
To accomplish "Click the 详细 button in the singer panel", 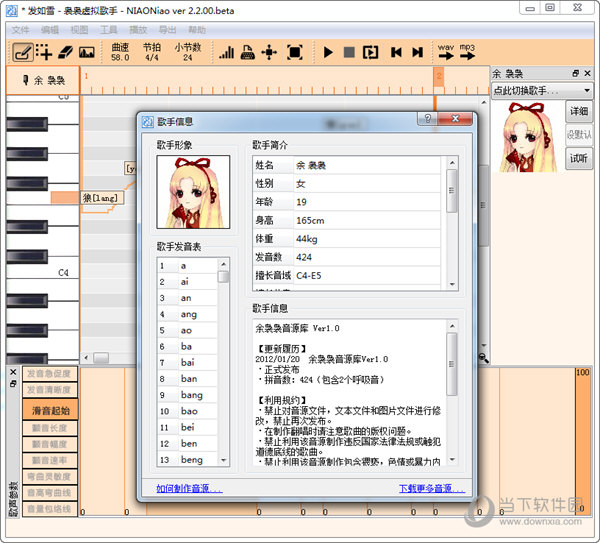I will click(x=579, y=111).
